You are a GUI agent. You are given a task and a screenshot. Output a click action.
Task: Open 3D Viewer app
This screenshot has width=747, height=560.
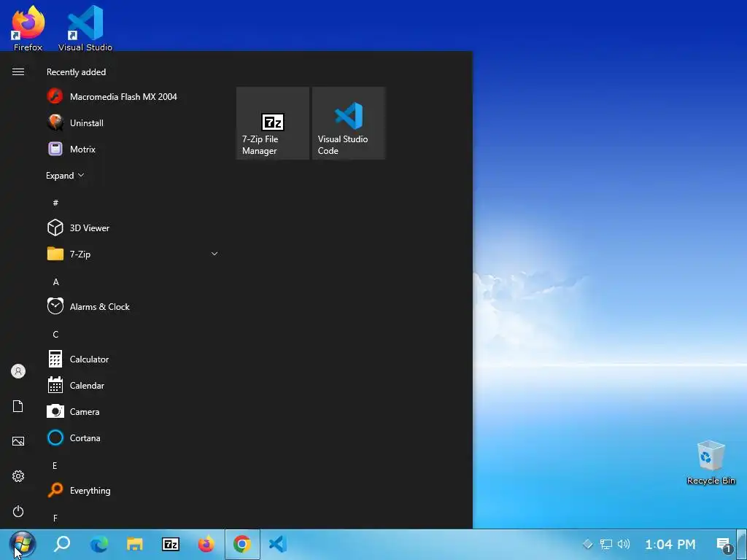point(133,227)
